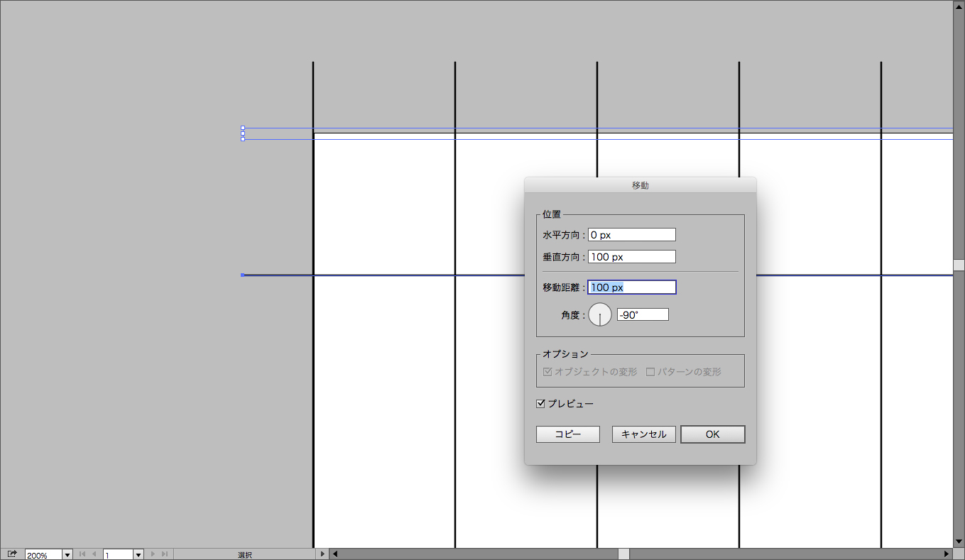Go to first artboard navigation arrow
Image resolution: width=965 pixels, height=560 pixels.
point(82,554)
